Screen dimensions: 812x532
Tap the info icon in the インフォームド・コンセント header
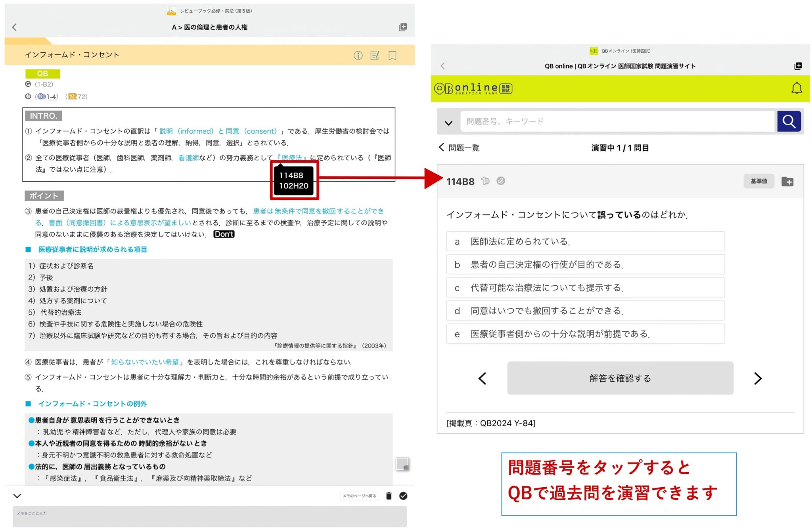[x=358, y=56]
